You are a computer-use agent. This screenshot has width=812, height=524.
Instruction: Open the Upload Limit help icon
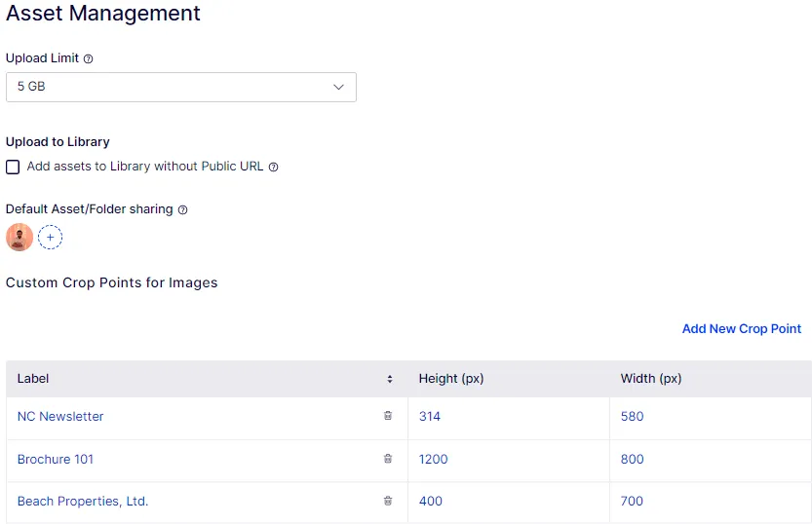88,59
